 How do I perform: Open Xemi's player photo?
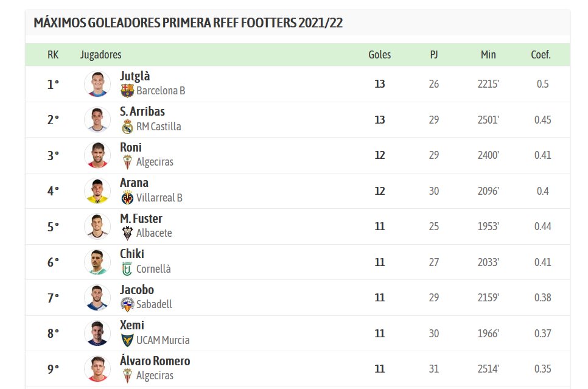(x=97, y=333)
